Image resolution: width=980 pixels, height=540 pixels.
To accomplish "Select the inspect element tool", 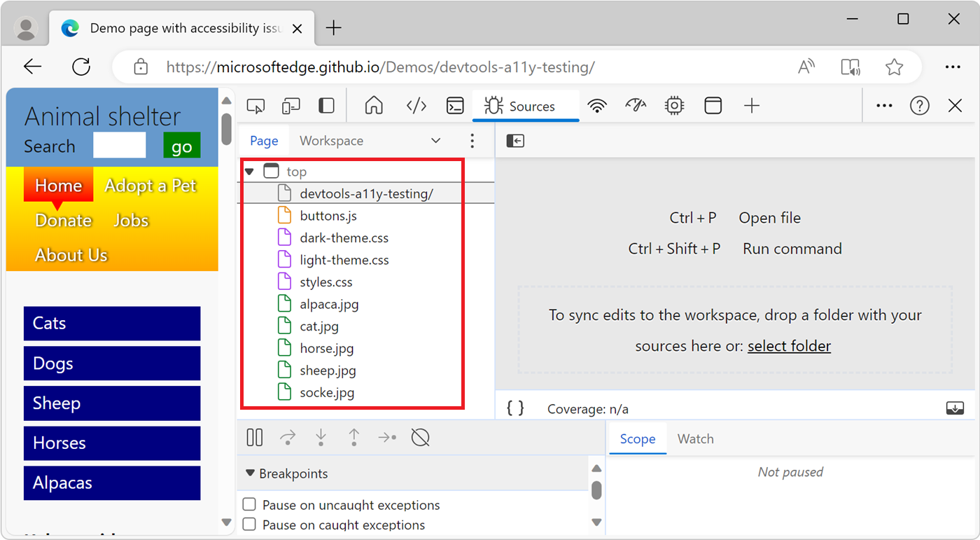I will (255, 105).
